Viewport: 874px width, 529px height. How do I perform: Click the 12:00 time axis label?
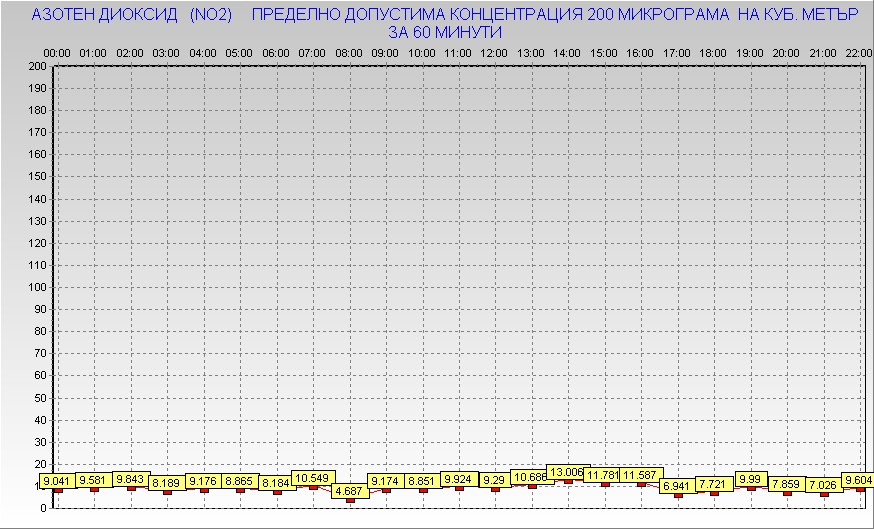pos(494,52)
